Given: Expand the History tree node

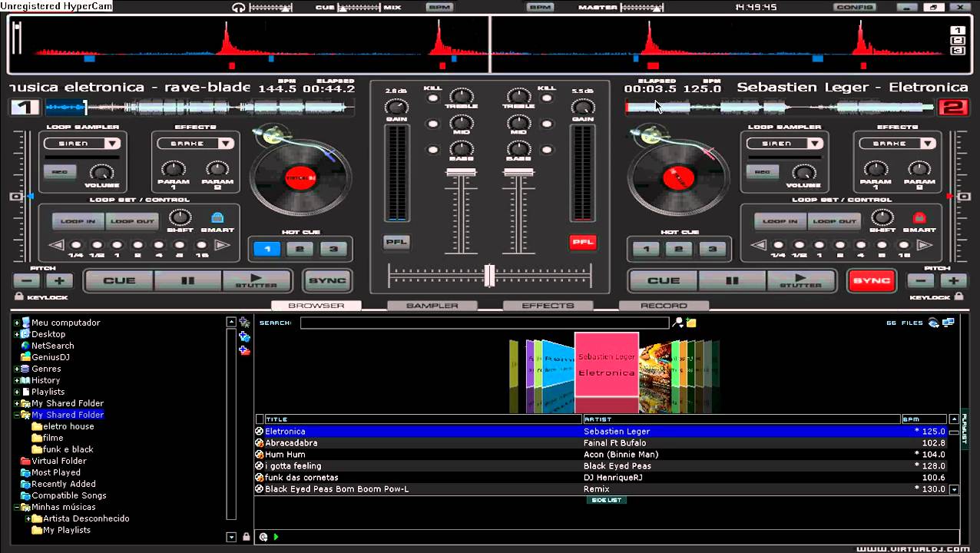Looking at the screenshot, I should [x=17, y=380].
